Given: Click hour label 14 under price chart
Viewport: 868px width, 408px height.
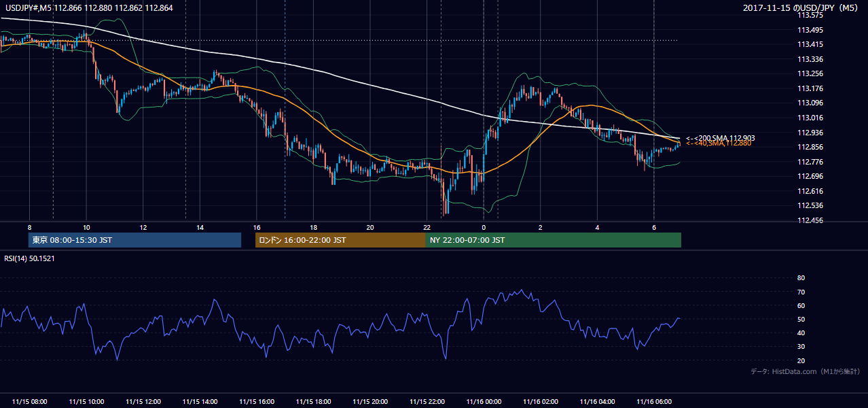Looking at the screenshot, I should [x=200, y=227].
